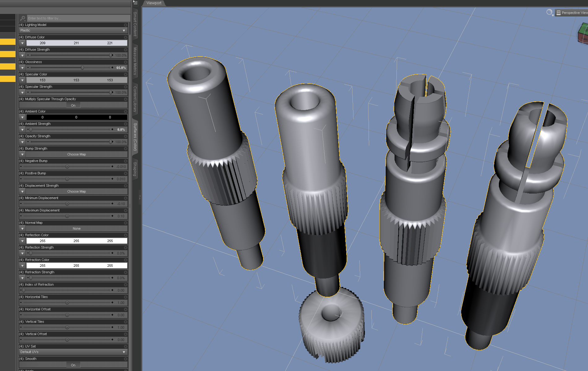
Task: Click the plus icon on Ambient Strength slider
Action: coord(112,129)
